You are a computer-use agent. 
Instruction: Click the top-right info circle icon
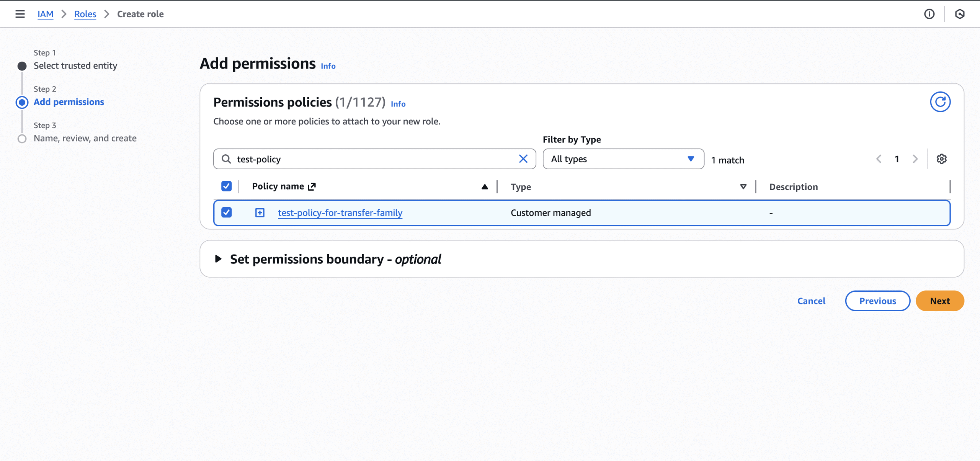point(929,14)
